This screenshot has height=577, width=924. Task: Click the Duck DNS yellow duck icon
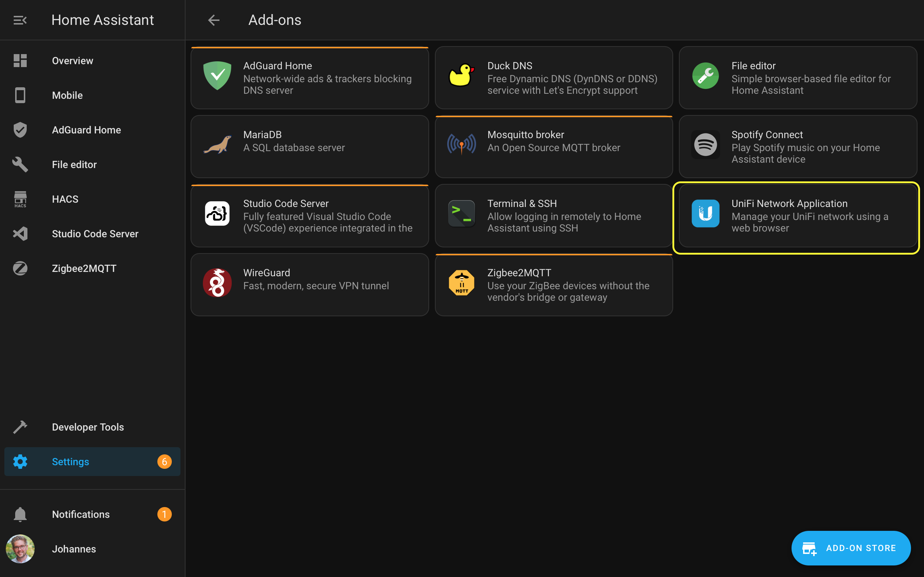[x=461, y=75]
